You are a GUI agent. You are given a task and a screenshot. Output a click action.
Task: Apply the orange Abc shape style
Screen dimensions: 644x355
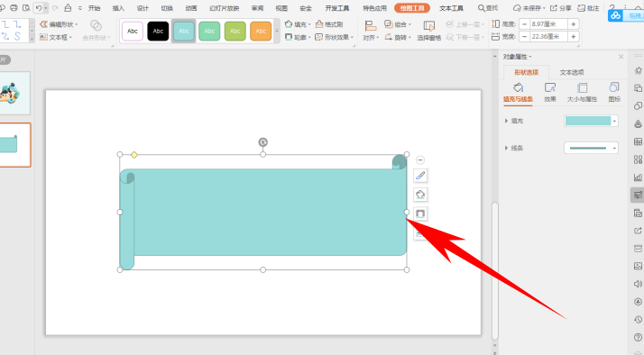261,32
